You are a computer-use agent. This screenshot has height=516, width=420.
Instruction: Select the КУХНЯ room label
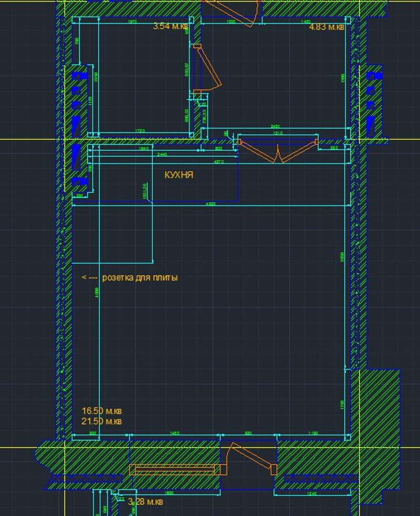(178, 175)
